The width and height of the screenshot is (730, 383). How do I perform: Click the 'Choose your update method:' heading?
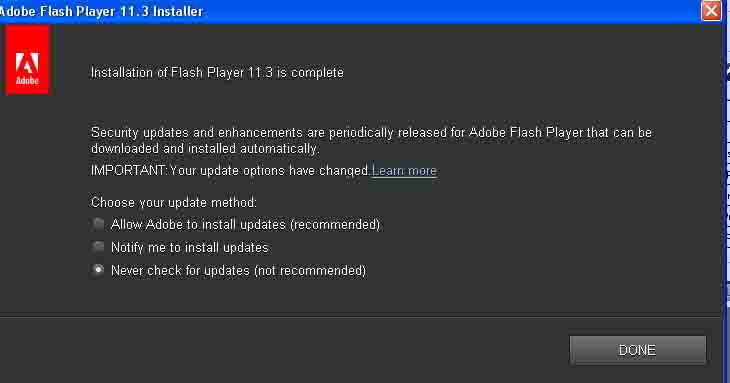(174, 202)
